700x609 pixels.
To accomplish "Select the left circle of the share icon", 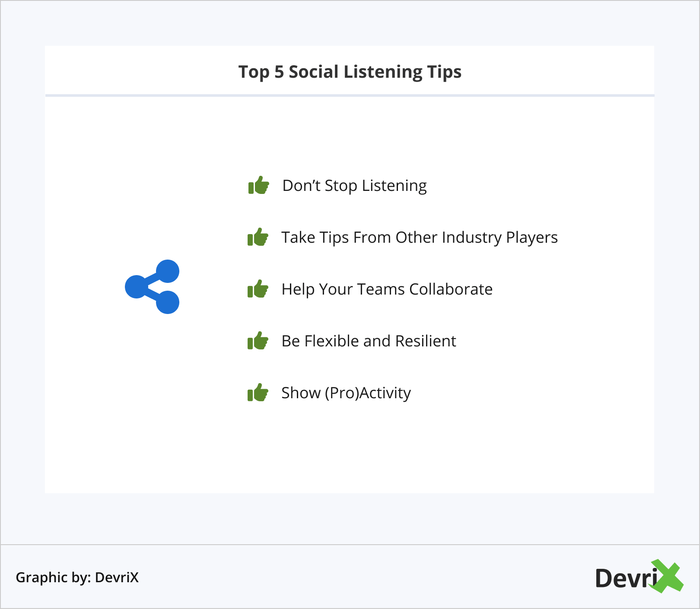I will [137, 287].
